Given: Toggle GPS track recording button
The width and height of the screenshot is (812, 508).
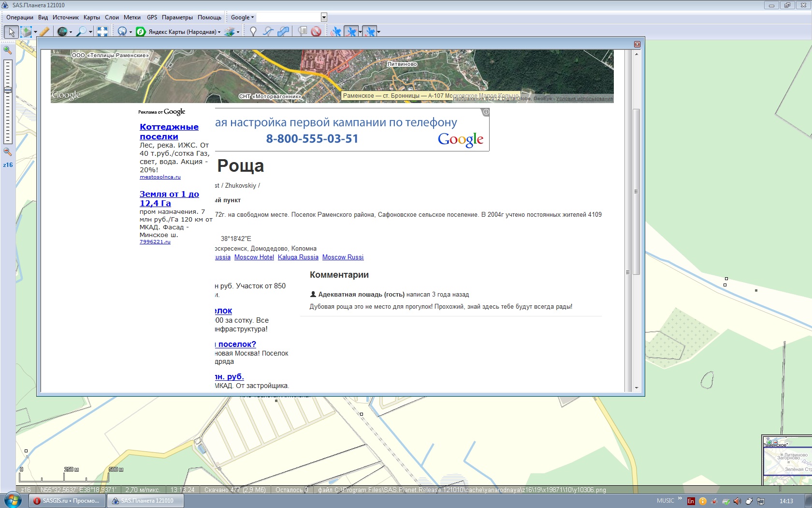Looking at the screenshot, I should tap(351, 32).
